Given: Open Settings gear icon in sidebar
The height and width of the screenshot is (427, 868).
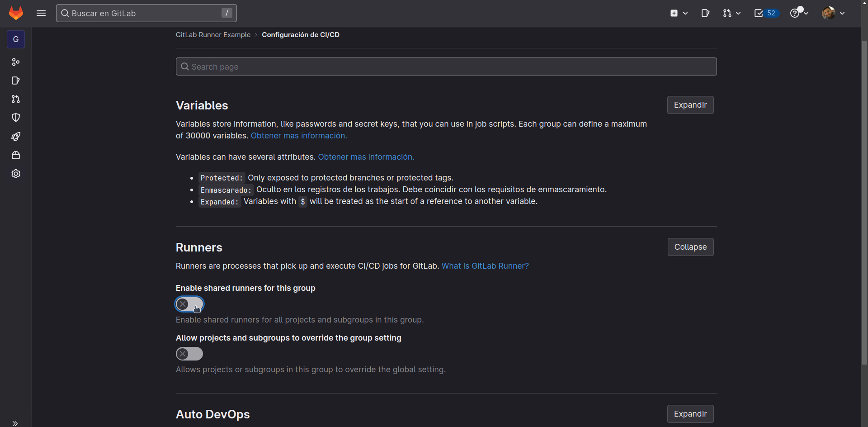Looking at the screenshot, I should (x=16, y=174).
